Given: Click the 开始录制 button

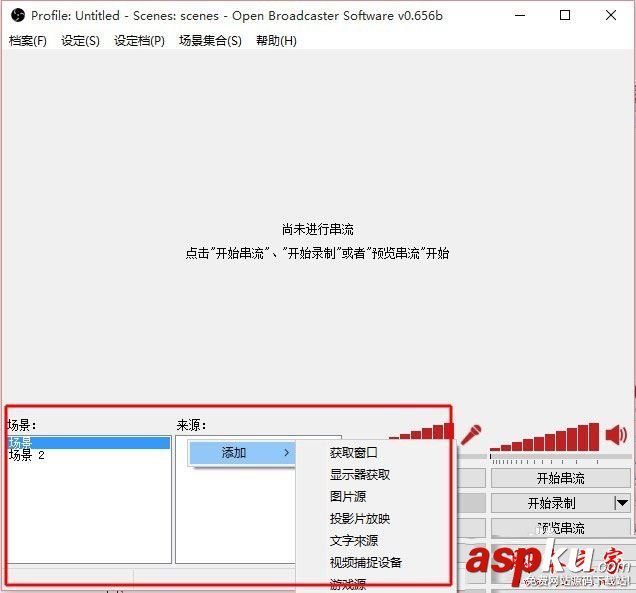Looking at the screenshot, I should 552,503.
